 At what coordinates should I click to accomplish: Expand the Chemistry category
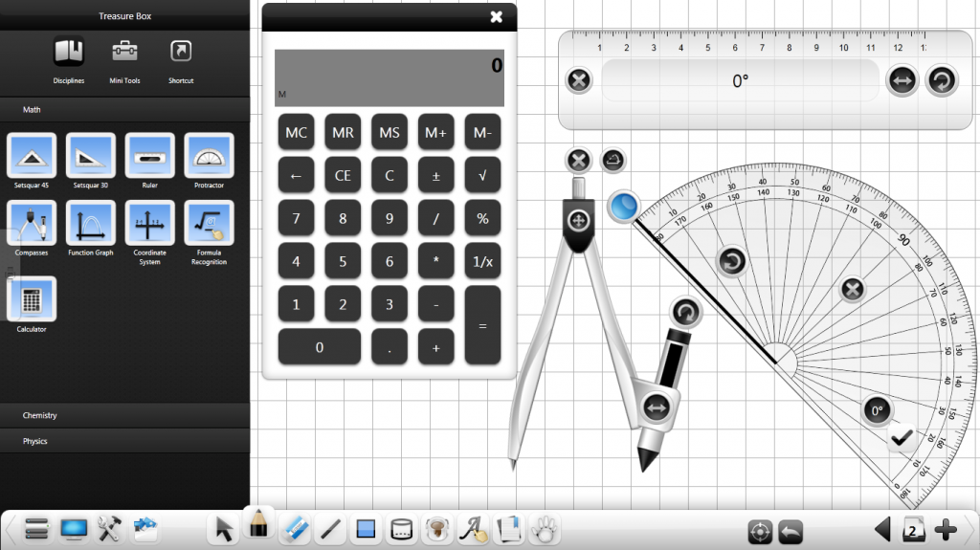pos(125,415)
